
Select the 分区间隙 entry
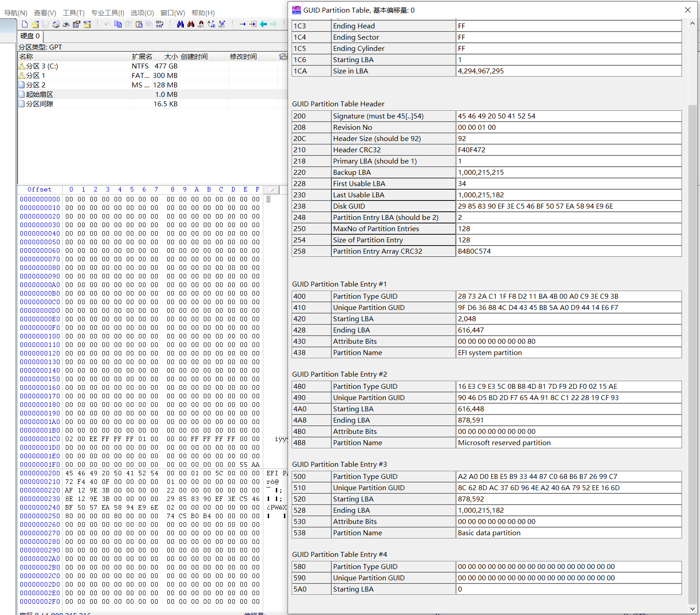pos(152,104)
